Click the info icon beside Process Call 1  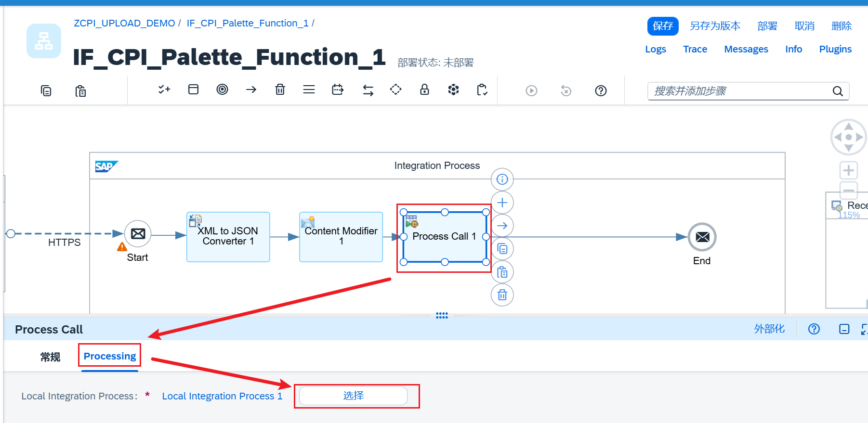coord(502,179)
